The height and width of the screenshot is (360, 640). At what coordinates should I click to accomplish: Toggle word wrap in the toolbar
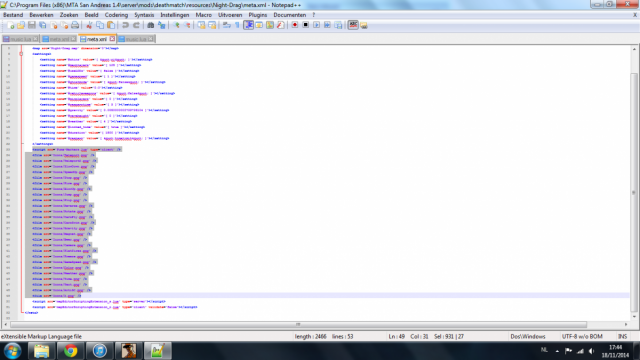click(x=227, y=25)
